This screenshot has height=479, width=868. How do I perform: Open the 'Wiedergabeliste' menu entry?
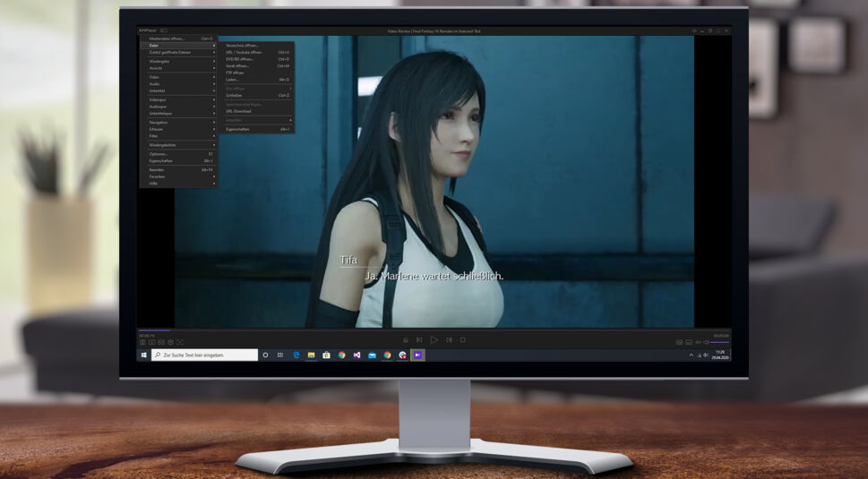coord(179,145)
